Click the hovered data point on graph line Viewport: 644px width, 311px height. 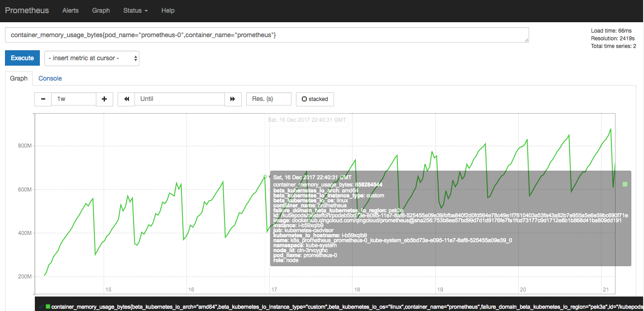click(265, 177)
